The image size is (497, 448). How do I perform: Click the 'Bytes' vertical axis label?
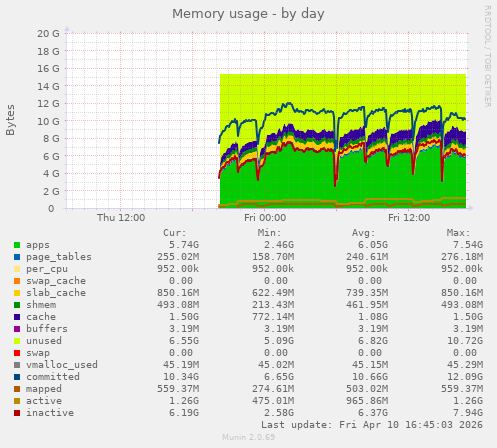pyautogui.click(x=10, y=120)
